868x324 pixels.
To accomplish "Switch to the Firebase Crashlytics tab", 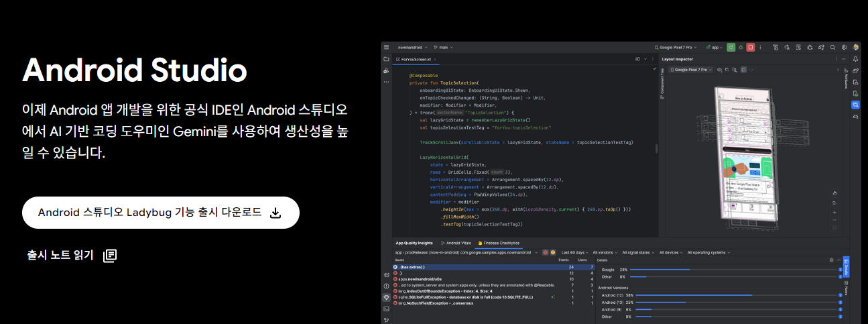I will pos(499,243).
